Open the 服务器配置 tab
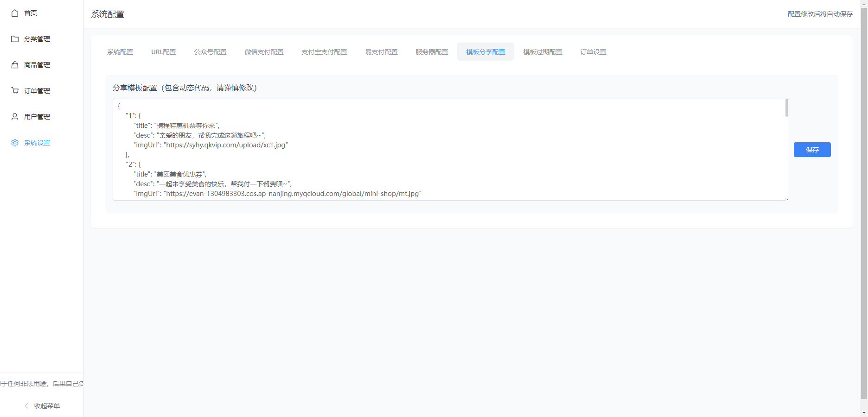Image resolution: width=868 pixels, height=417 pixels. (x=432, y=52)
